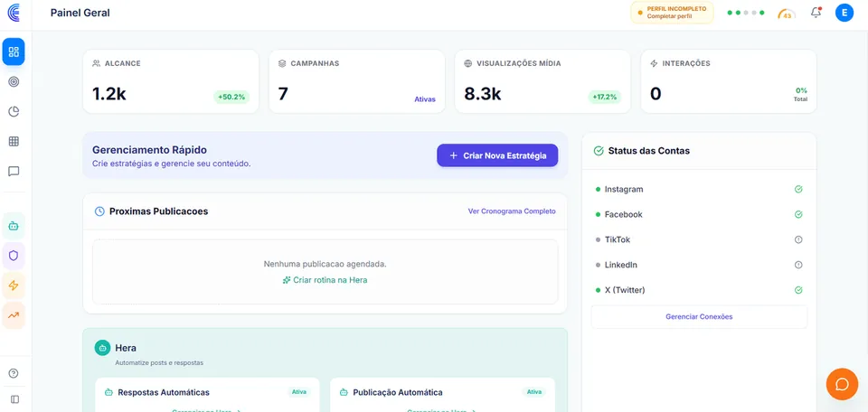Click the Ativa badge on Respostas Automáticas
Viewport: 868px width, 412px height.
299,392
